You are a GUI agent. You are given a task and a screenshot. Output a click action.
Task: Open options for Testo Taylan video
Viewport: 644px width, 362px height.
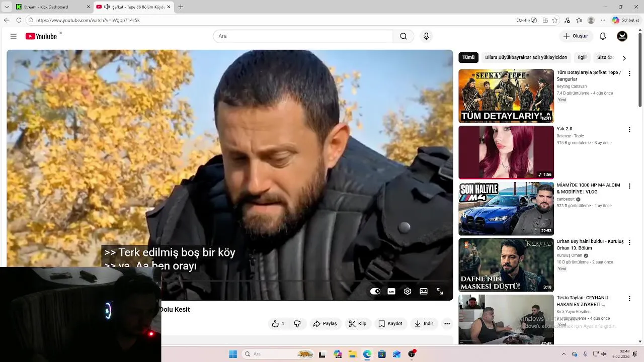pos(629,299)
